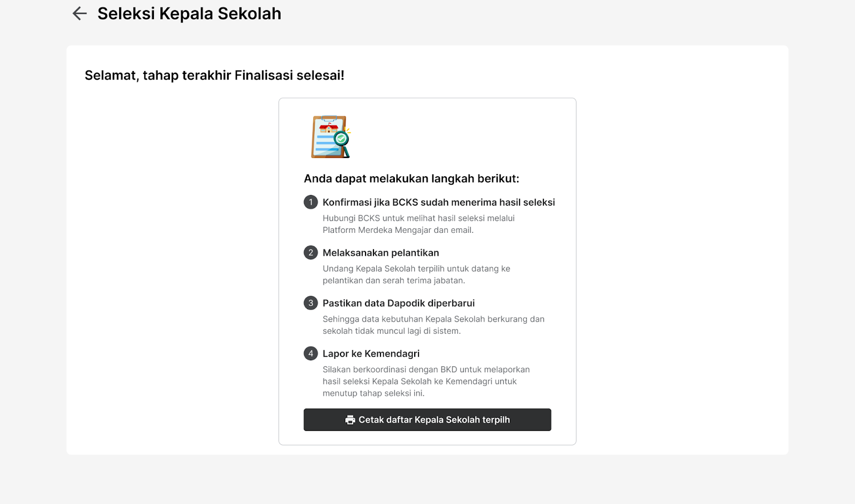Viewport: 855px width, 504px height.
Task: Select Konfirmasi jika BCKS sudah menerima hasil seleksi
Action: tap(439, 202)
